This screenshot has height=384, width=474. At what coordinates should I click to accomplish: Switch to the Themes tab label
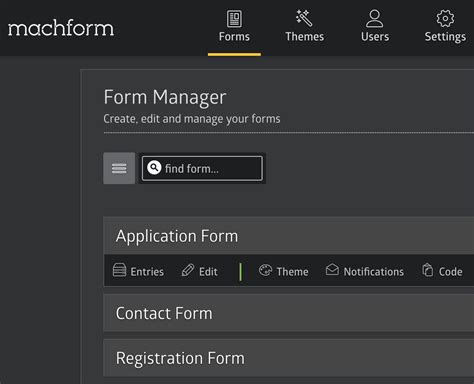click(x=305, y=37)
